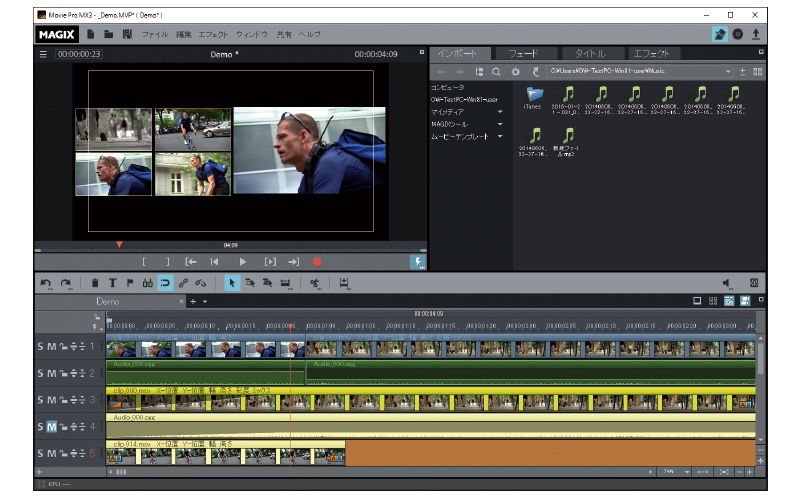Open the File (ファイル) menu
800x500 pixels.
pos(155,35)
